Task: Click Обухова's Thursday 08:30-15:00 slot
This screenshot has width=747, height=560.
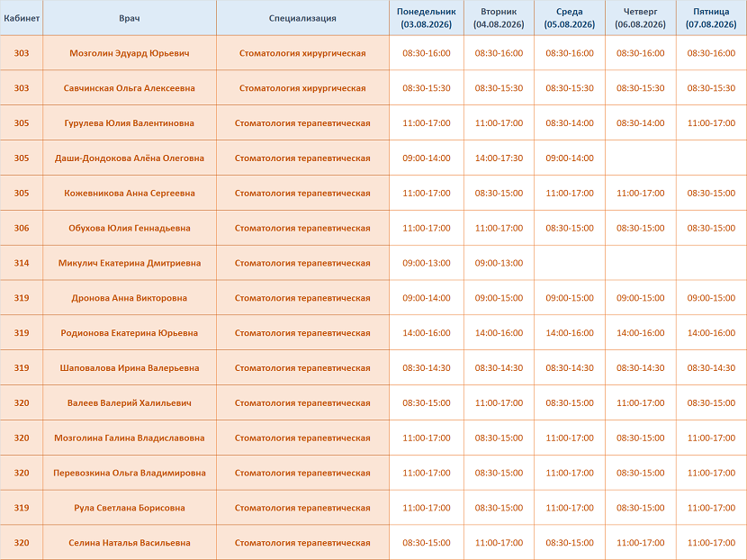Action: [640, 228]
